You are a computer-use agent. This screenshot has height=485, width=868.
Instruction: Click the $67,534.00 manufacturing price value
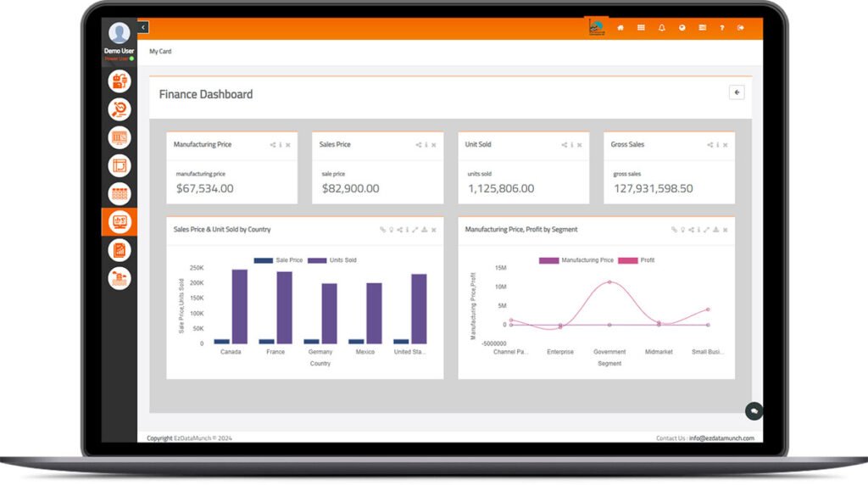pos(205,188)
